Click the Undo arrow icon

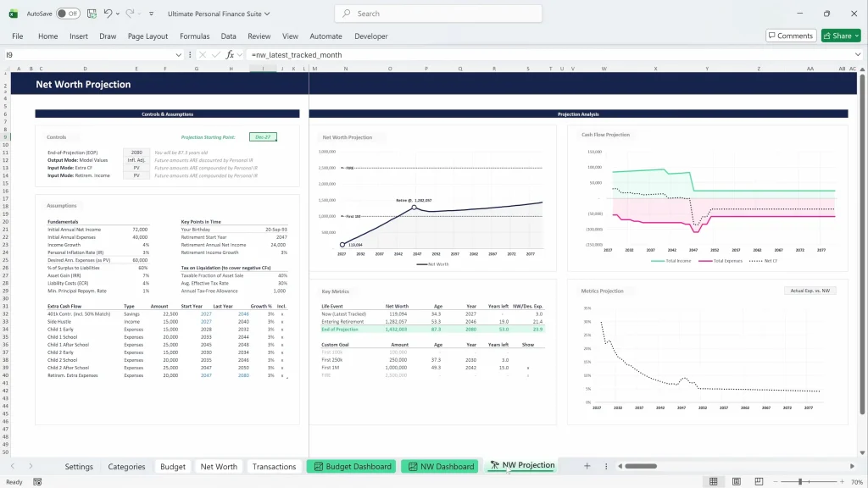click(x=108, y=14)
